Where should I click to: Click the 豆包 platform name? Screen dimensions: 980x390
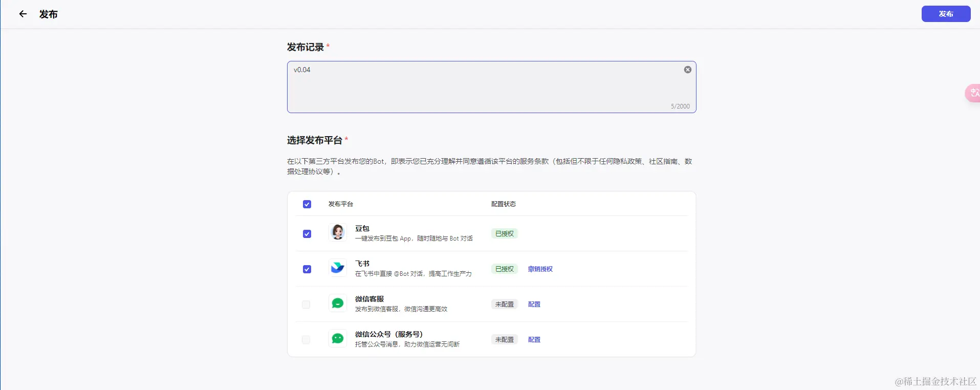pos(362,228)
